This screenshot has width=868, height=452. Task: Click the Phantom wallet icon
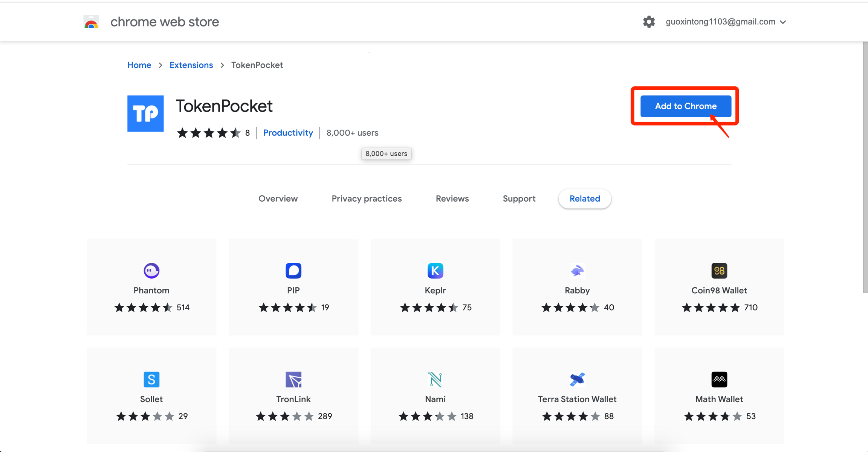pyautogui.click(x=151, y=271)
